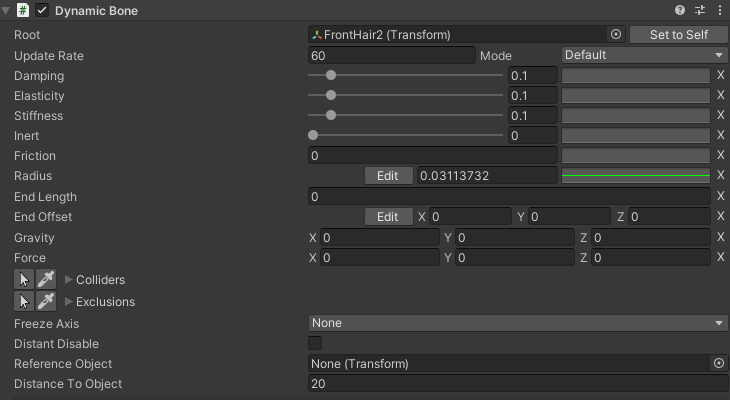Click the Gravity Y field
Screen dimensions: 730x400
pos(515,237)
